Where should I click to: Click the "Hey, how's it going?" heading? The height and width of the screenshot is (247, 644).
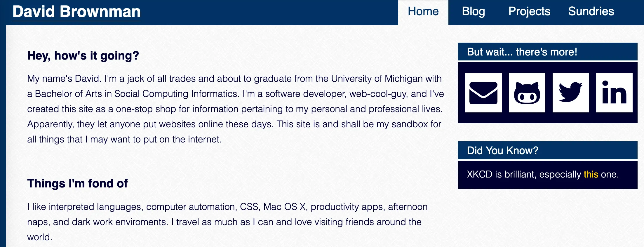[83, 55]
